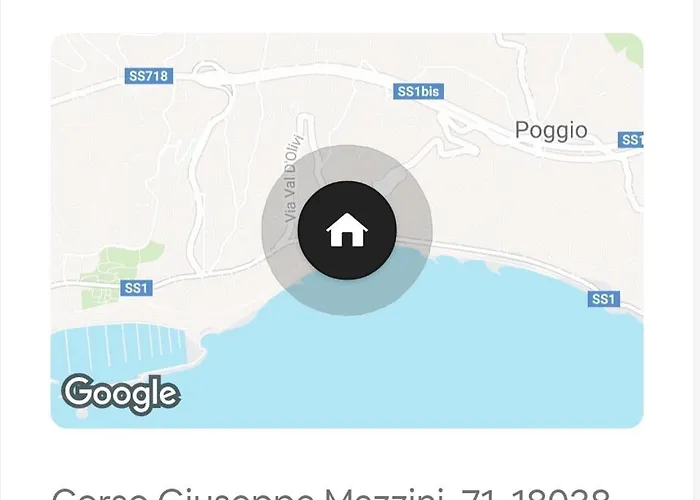Click the small grey dot beneath the Google logo
Image resolution: width=700 pixels, height=500 pixels.
click(82, 414)
